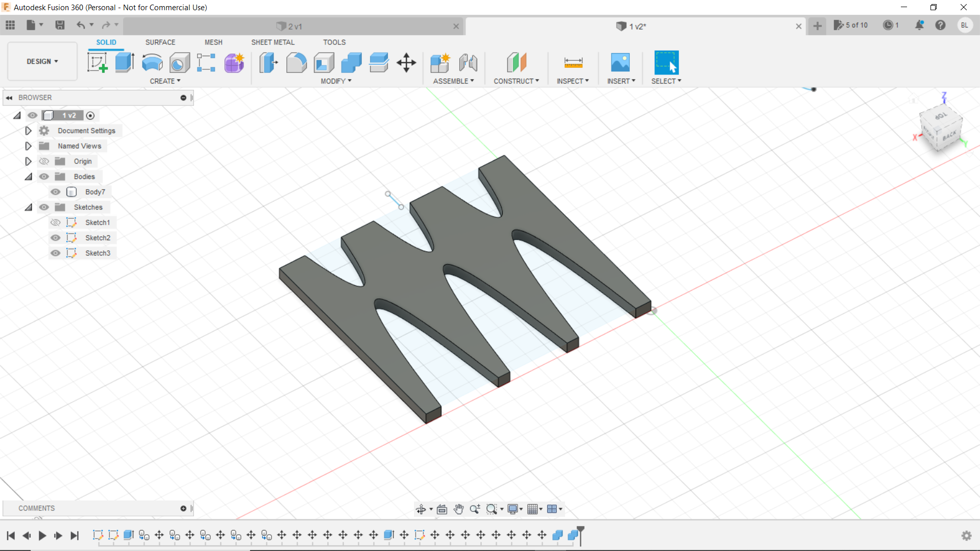Select the Pan tool in navigation bar

tap(458, 509)
